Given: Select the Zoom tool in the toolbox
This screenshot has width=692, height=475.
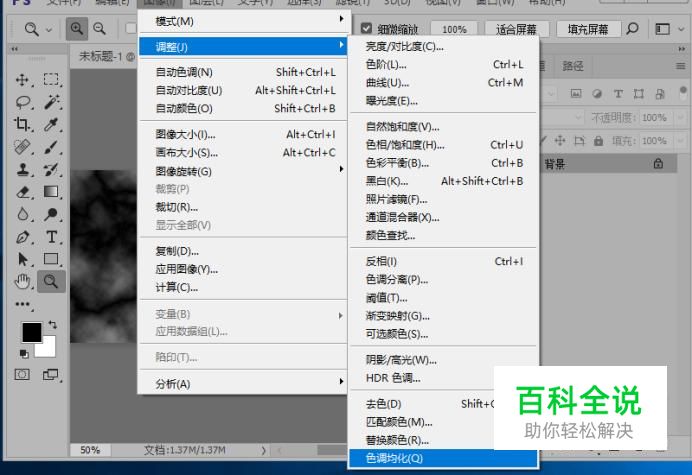Looking at the screenshot, I should 51,281.
